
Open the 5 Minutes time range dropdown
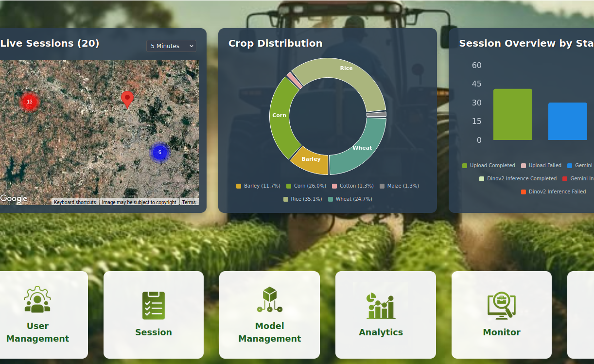tap(171, 46)
